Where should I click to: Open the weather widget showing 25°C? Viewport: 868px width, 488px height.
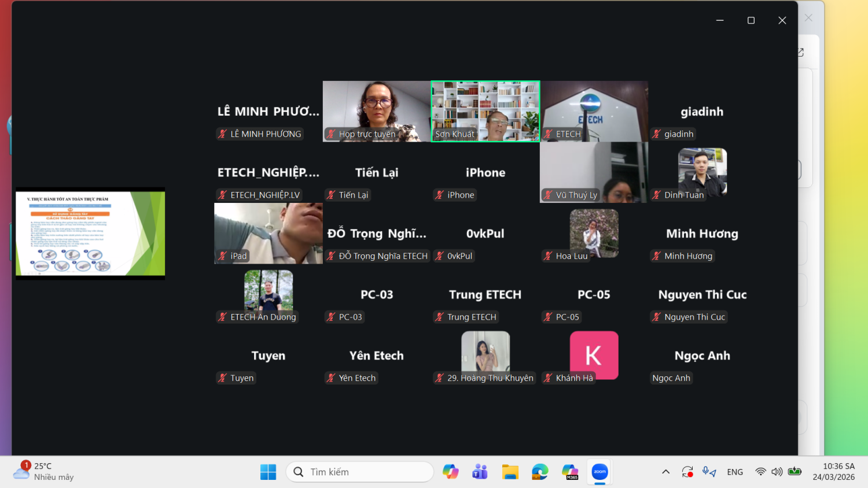coord(43,472)
